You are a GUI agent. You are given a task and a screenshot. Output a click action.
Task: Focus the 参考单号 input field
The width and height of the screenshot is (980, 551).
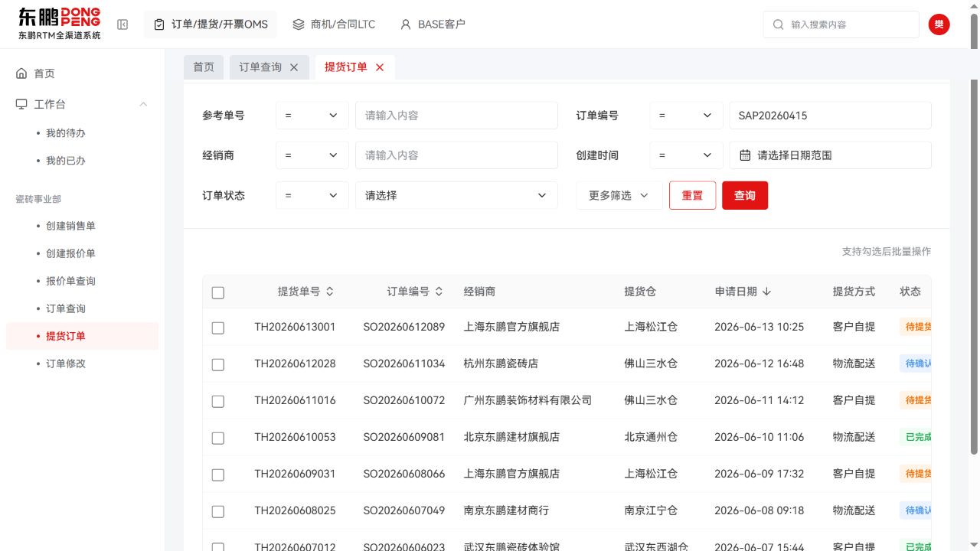point(456,116)
